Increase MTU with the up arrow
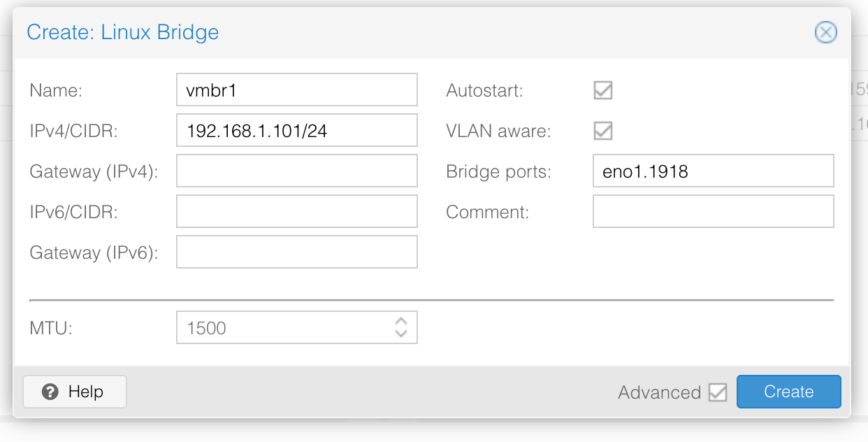 click(401, 322)
